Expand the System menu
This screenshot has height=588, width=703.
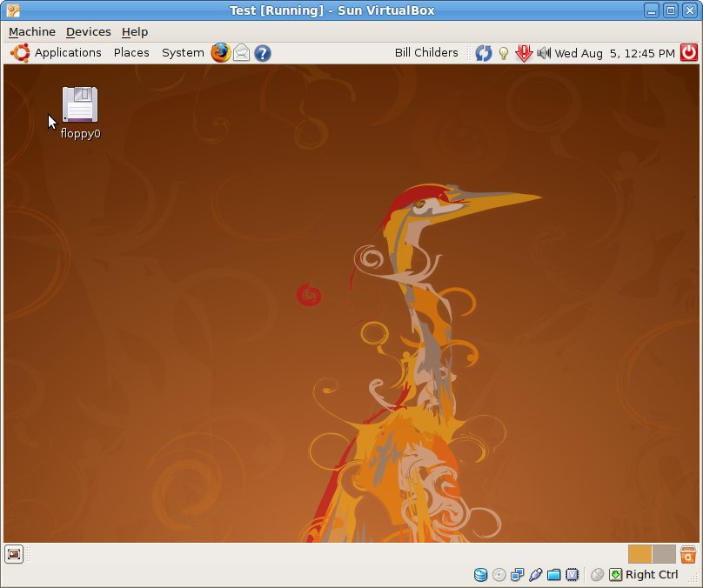tap(183, 53)
